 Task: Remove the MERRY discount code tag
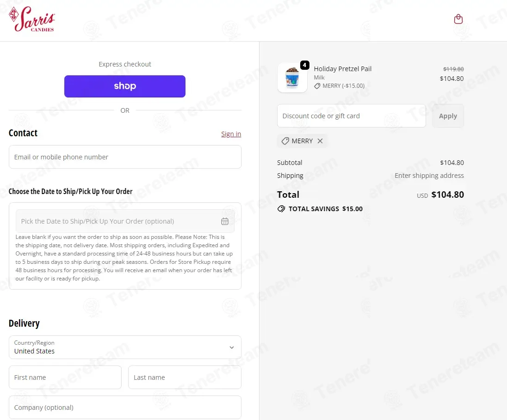click(320, 141)
